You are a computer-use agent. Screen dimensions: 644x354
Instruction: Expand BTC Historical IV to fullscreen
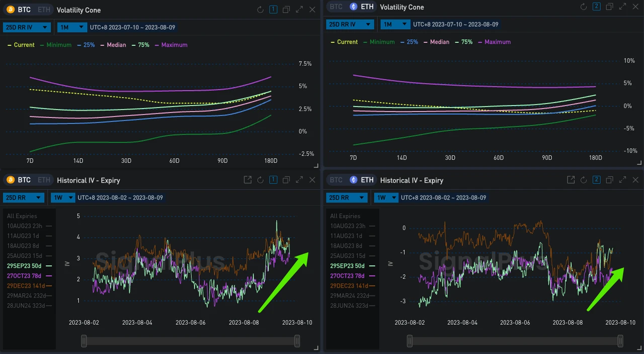pos(299,180)
